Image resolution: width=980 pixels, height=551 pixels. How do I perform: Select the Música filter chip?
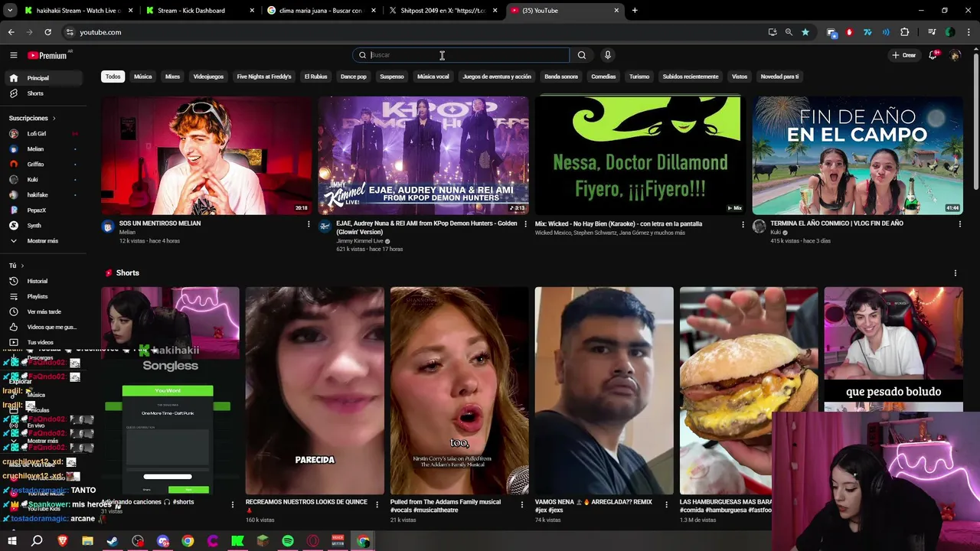point(143,77)
